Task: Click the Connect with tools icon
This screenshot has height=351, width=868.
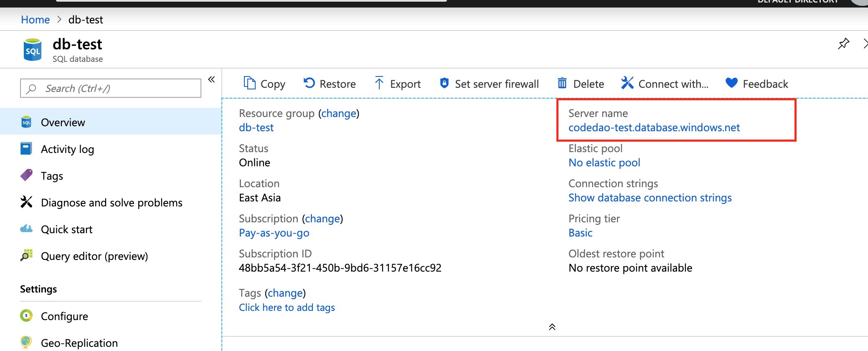Action: [627, 83]
